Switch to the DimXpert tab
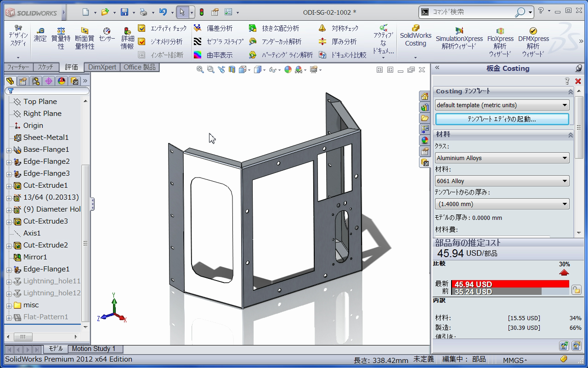 (102, 67)
